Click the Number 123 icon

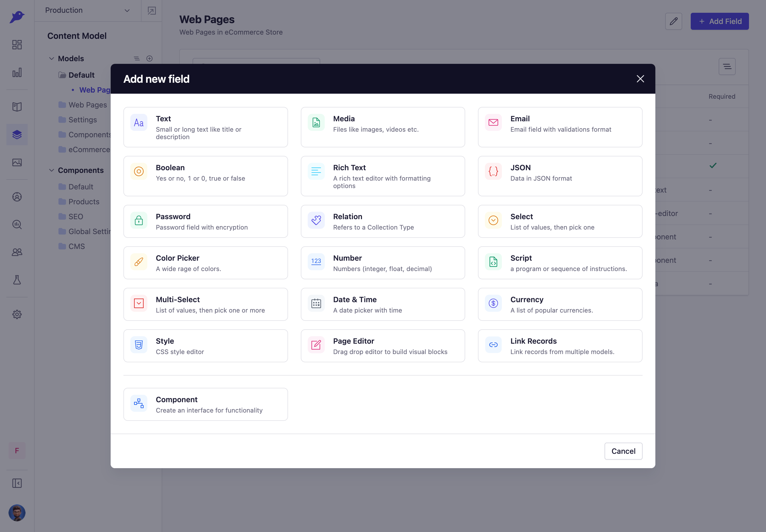316,262
